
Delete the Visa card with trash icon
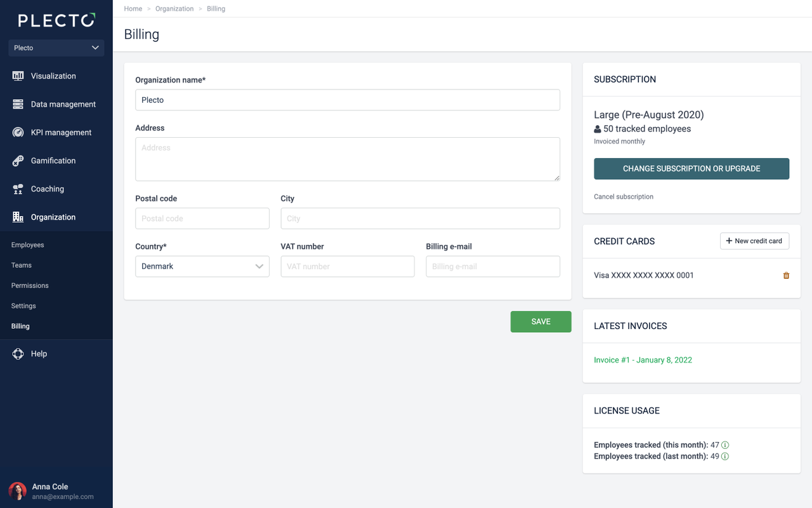(x=786, y=276)
